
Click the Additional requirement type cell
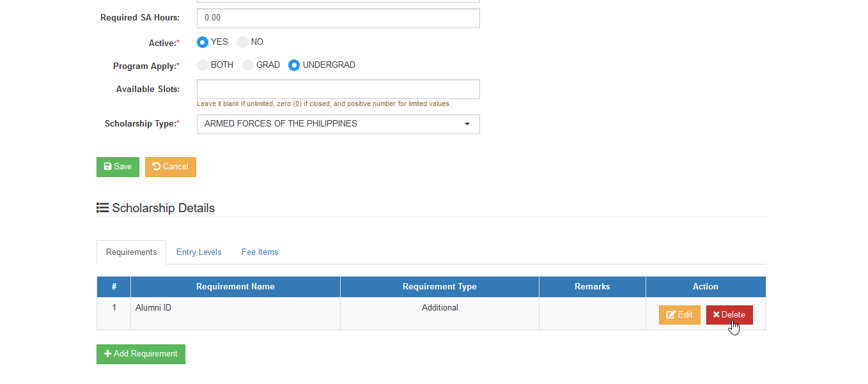coord(440,314)
